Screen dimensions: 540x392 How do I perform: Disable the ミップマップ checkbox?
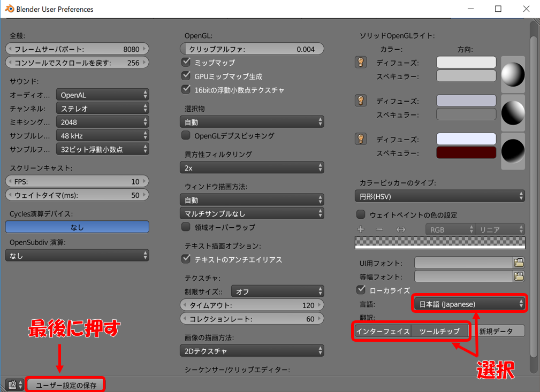(186, 63)
